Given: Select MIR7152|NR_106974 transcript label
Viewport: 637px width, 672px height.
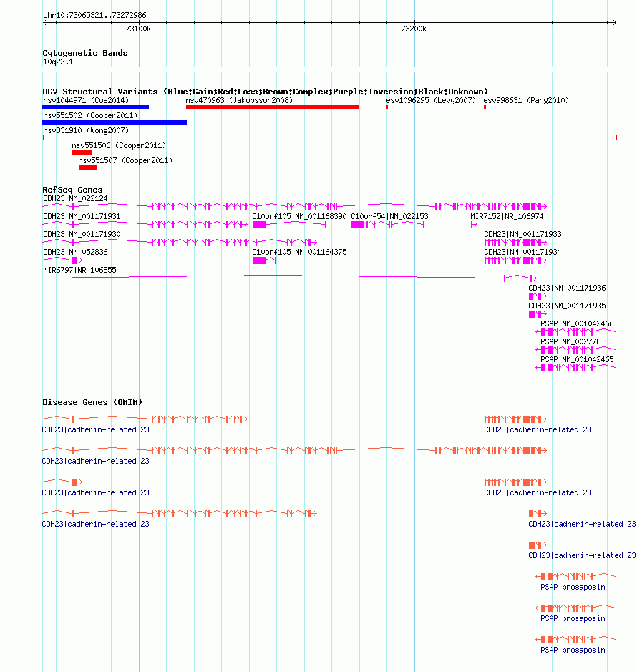Looking at the screenshot, I should coord(507,216).
